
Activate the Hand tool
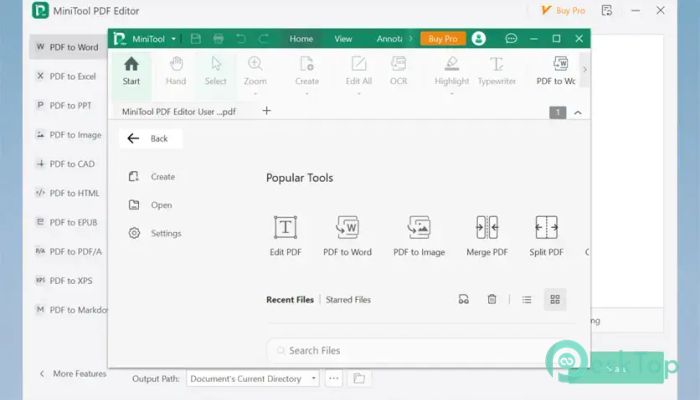(x=176, y=71)
